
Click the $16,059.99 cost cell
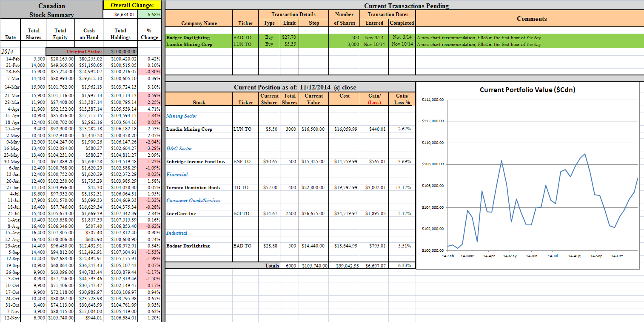pyautogui.click(x=345, y=129)
